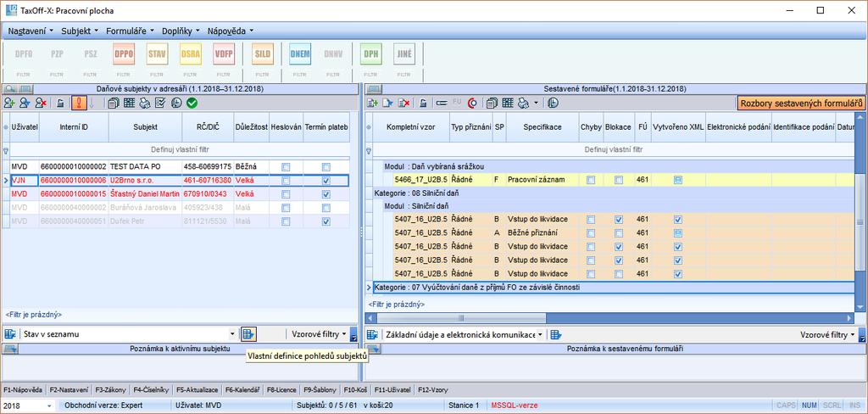The image size is (868, 414).
Task: Open custom subject view definition icon
Action: [x=248, y=334]
